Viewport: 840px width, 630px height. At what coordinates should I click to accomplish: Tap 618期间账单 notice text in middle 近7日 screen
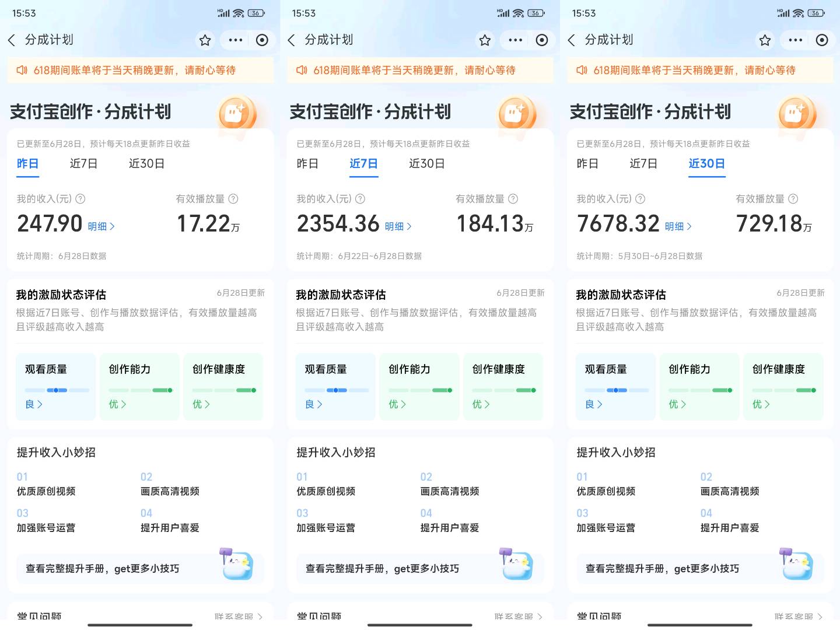coord(415,70)
